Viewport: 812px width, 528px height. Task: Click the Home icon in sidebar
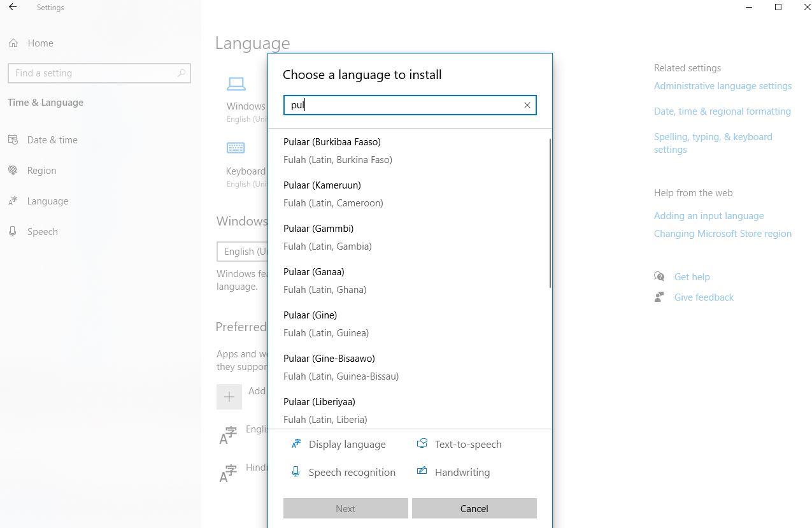[13, 43]
